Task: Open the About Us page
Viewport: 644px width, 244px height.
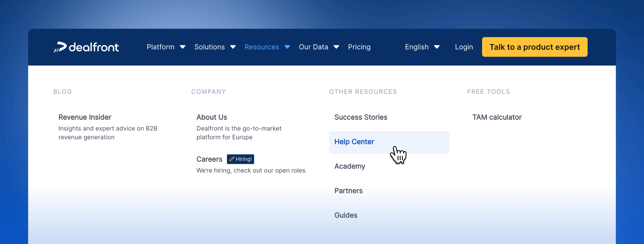Action: pos(212,117)
